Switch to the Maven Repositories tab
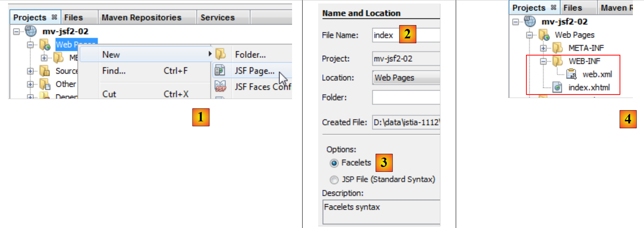The image size is (644, 228). 141,17
